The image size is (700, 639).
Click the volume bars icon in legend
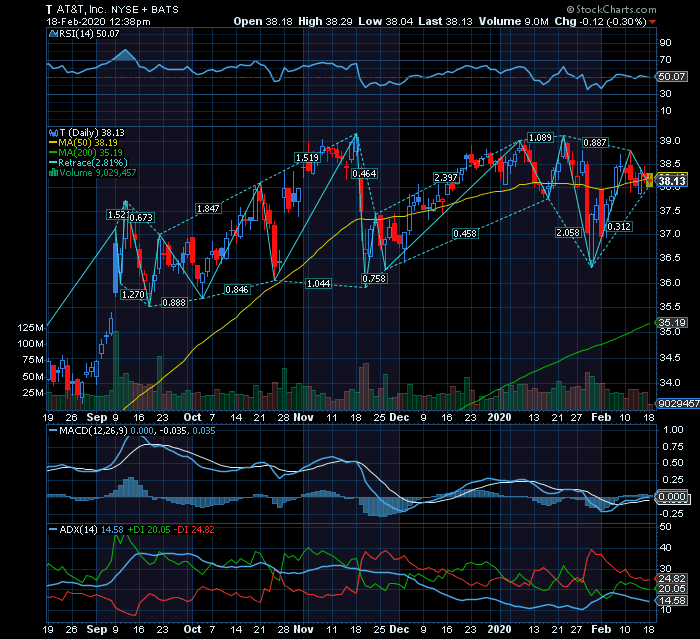coord(53,173)
